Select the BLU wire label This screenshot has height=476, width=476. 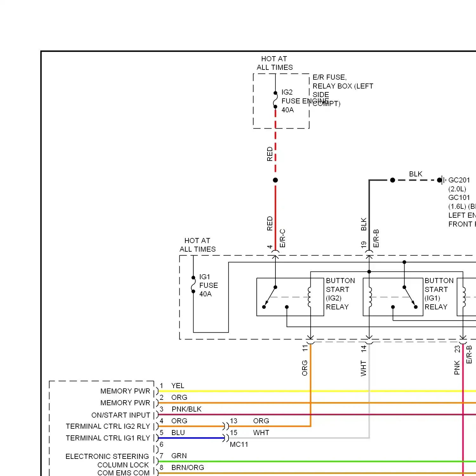[x=178, y=433]
